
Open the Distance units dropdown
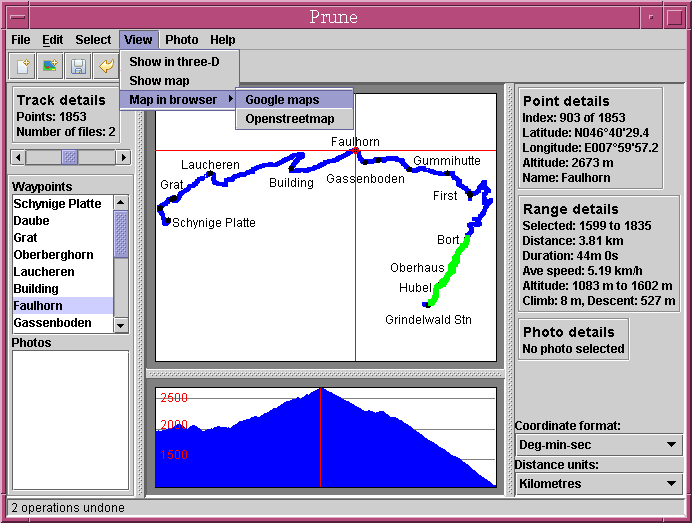point(599,484)
